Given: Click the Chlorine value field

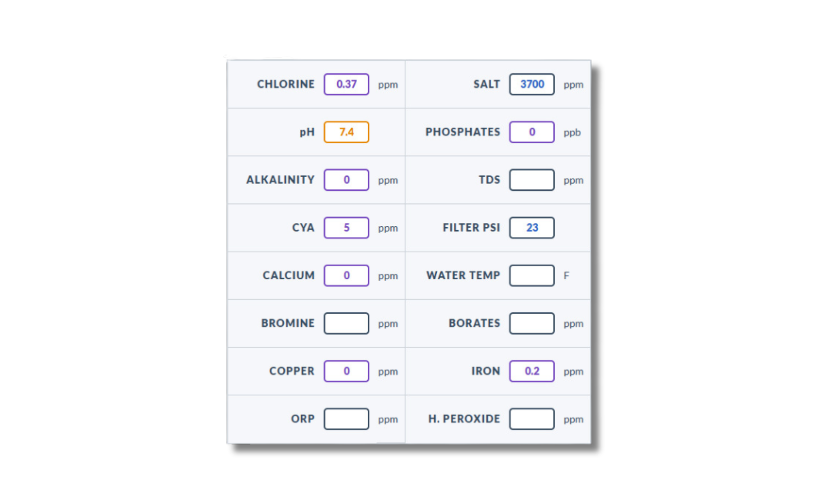Looking at the screenshot, I should point(346,84).
